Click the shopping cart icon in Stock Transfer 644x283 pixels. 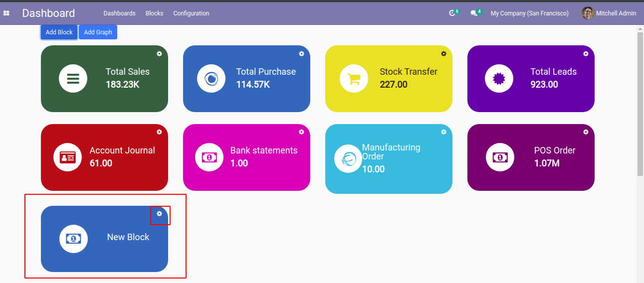tap(354, 79)
